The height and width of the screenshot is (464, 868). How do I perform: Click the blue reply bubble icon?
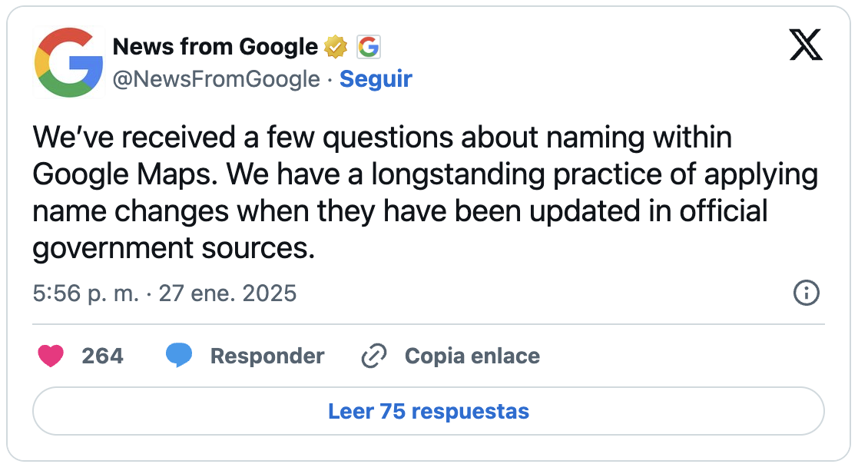coord(179,355)
